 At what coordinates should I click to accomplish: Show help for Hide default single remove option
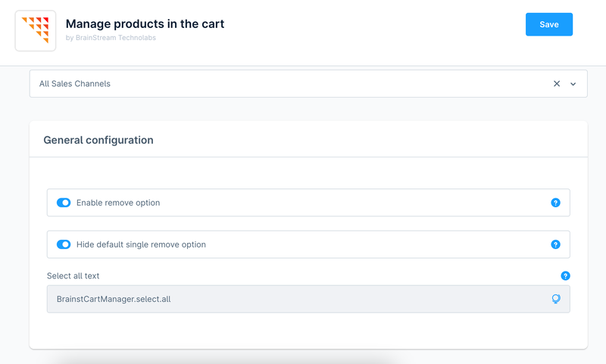555,244
